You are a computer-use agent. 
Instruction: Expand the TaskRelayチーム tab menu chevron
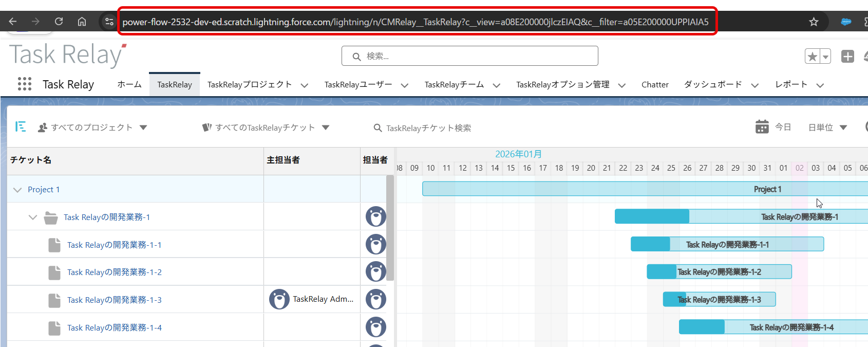[496, 85]
